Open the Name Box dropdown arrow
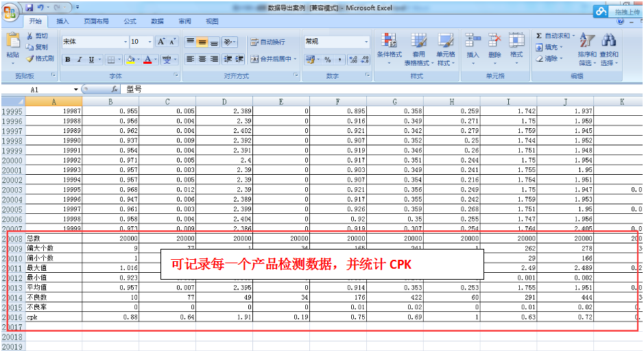 75,90
